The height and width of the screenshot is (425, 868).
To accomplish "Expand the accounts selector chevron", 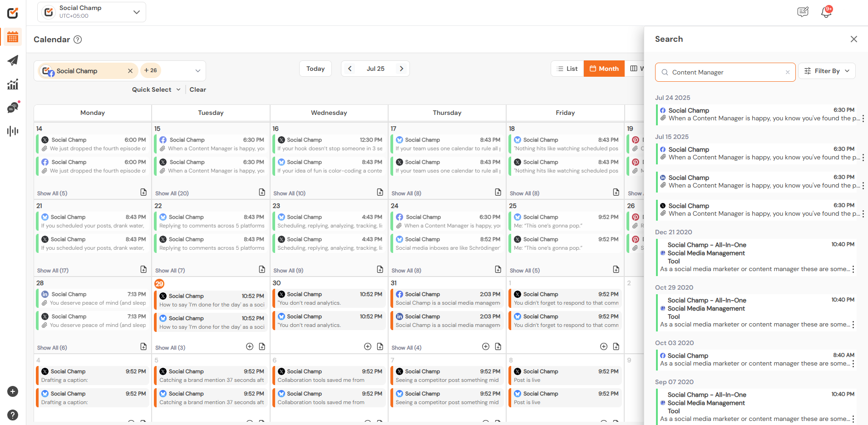I will click(x=198, y=71).
